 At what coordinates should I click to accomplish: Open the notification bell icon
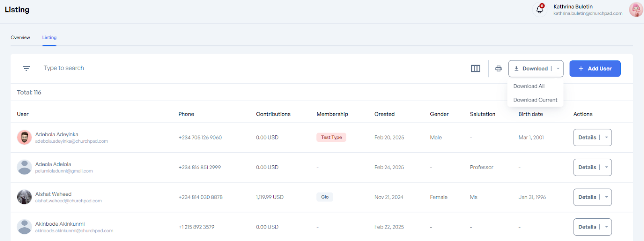pyautogui.click(x=540, y=10)
